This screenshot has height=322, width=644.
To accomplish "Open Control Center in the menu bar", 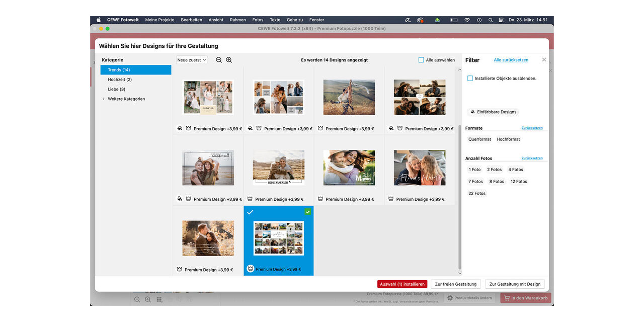I will 501,20.
